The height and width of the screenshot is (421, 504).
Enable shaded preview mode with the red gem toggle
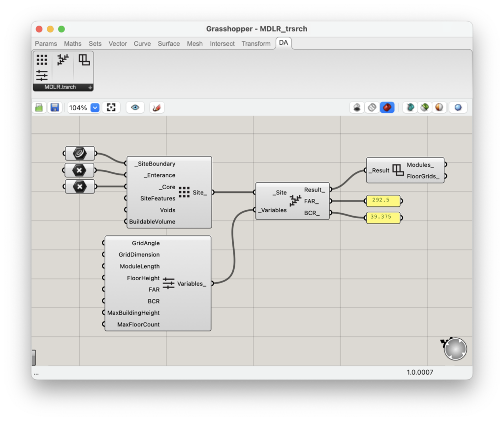pos(387,107)
